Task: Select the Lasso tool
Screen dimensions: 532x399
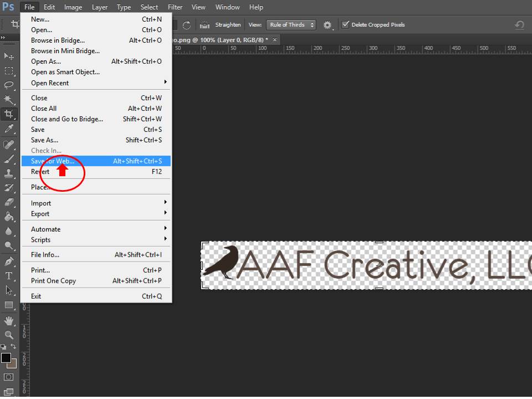Action: [x=9, y=85]
